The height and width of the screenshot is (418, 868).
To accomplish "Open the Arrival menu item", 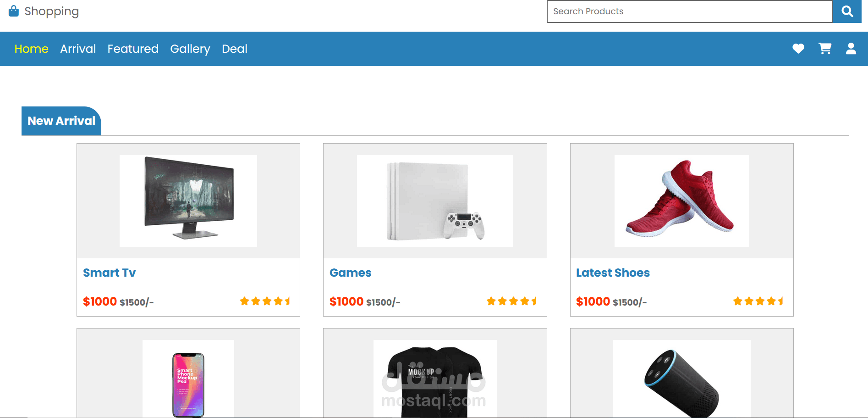I will (x=77, y=49).
